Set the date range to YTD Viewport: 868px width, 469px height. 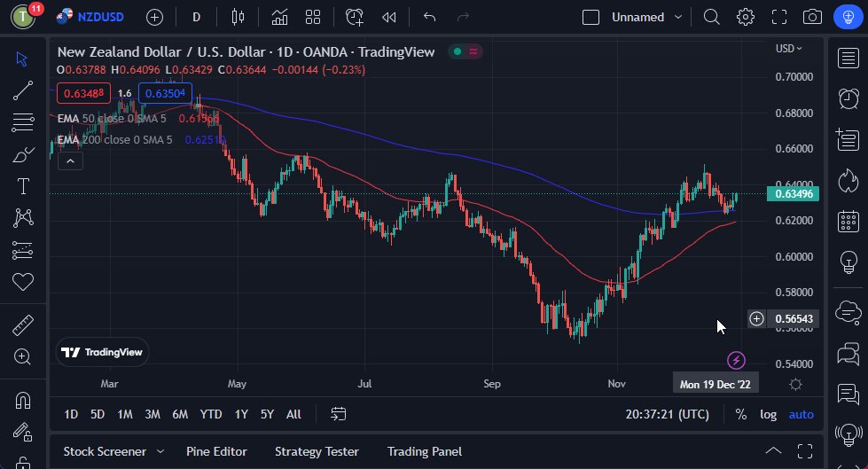click(x=211, y=414)
